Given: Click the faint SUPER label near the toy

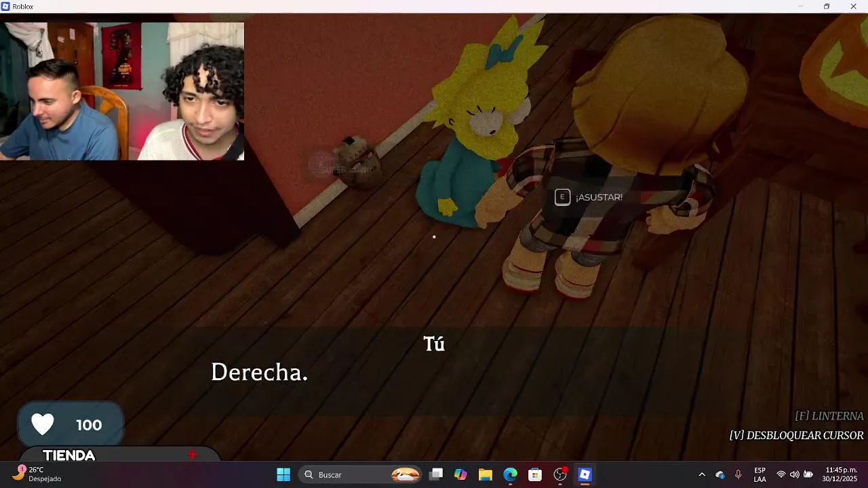Looking at the screenshot, I should point(345,170).
